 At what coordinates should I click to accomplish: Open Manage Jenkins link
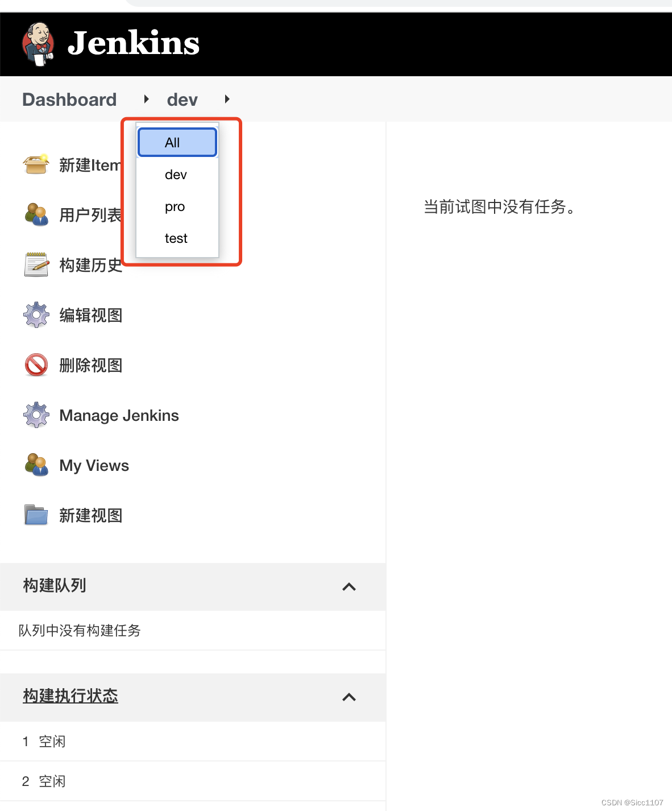click(119, 415)
